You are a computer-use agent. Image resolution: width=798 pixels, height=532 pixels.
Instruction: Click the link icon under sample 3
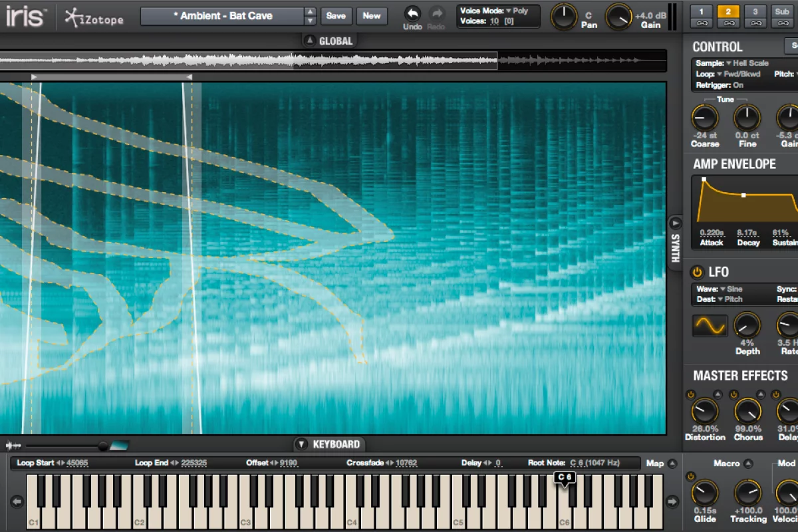(x=754, y=25)
